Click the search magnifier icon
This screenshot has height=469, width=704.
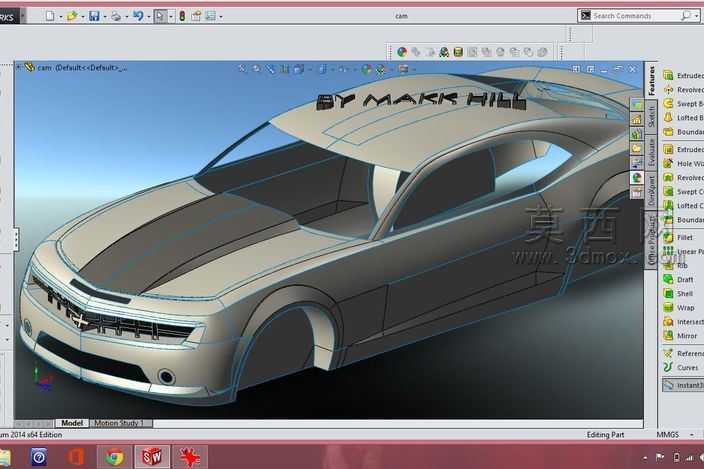(686, 16)
